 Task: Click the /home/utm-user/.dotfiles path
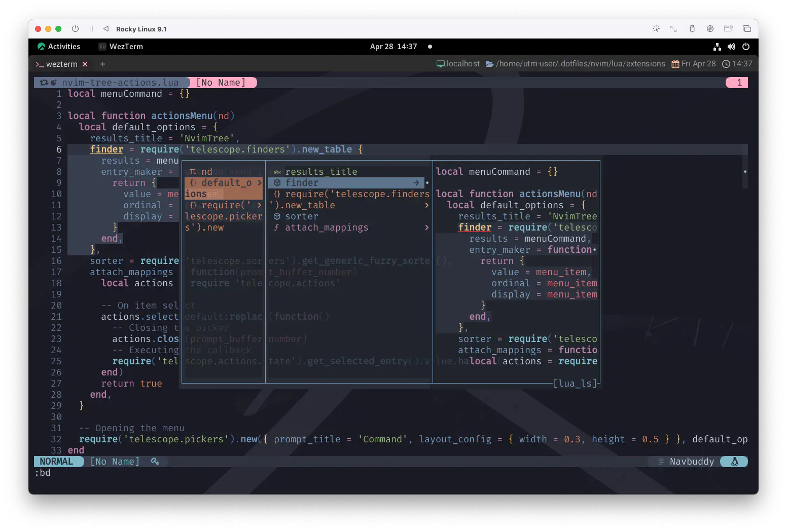[576, 64]
